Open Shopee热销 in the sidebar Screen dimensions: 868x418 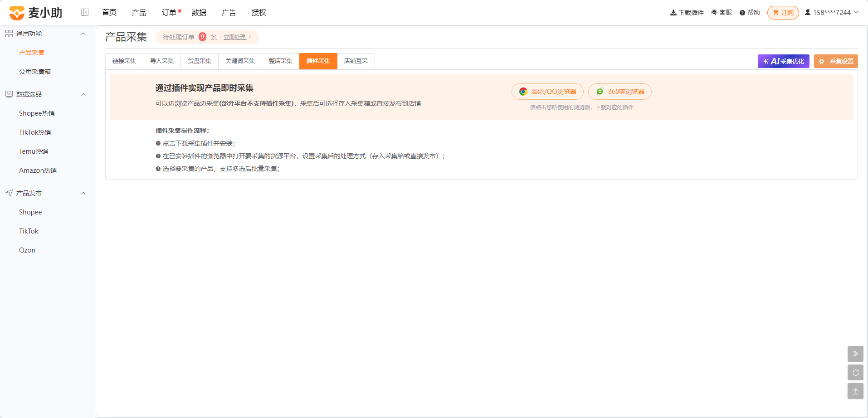[37, 113]
